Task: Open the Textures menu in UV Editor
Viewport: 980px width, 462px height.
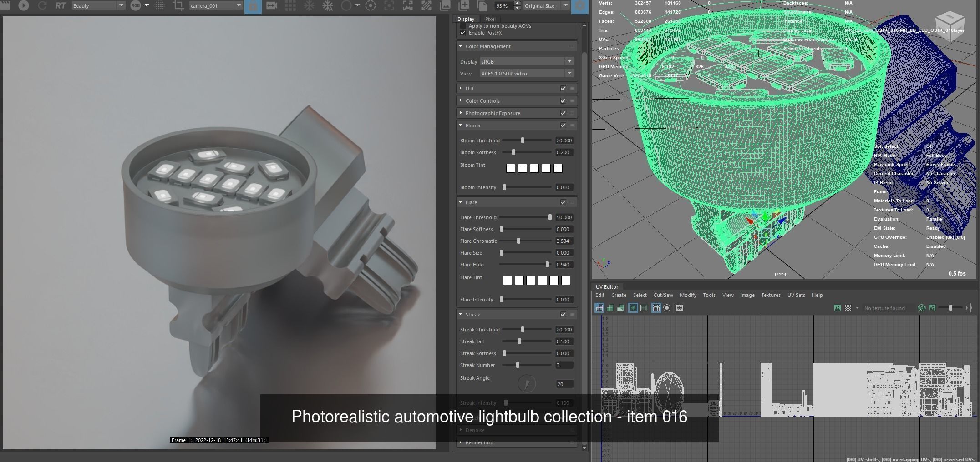Action: tap(771, 295)
